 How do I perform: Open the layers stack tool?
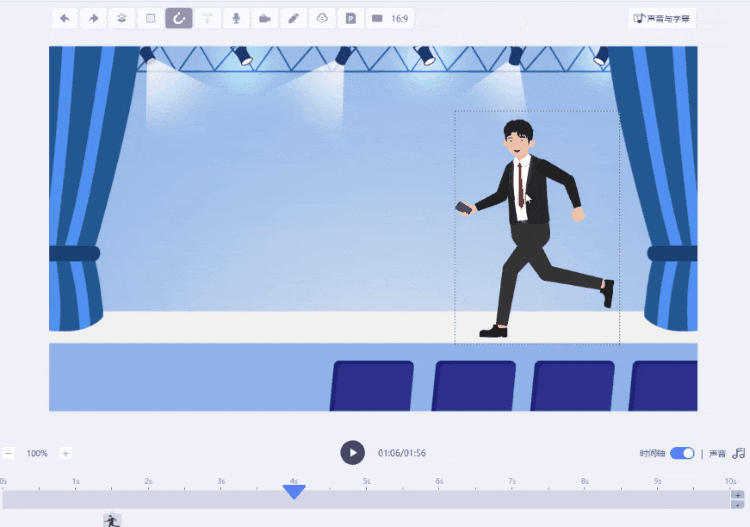pyautogui.click(x=121, y=19)
